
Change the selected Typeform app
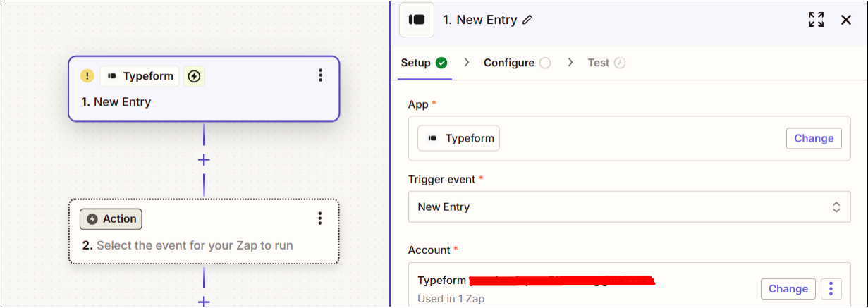814,138
